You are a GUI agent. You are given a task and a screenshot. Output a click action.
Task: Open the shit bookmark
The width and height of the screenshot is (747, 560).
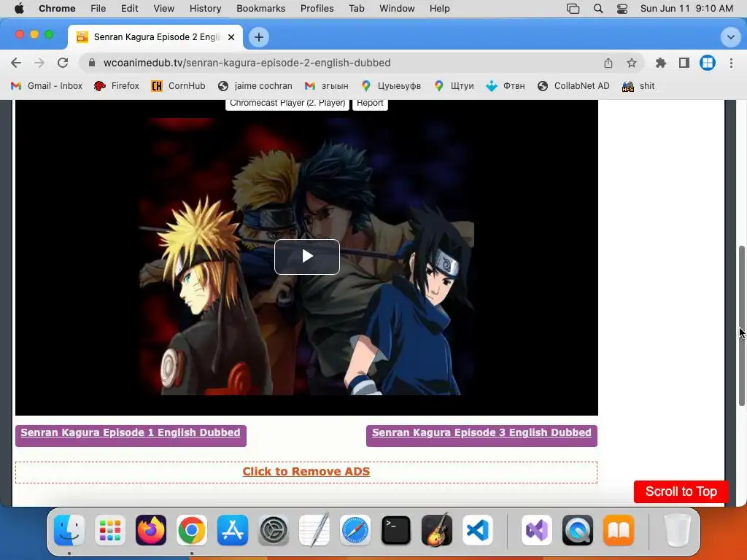(638, 86)
